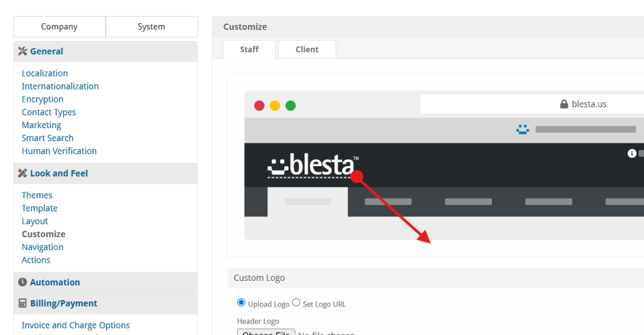Open the Themes page

point(37,195)
